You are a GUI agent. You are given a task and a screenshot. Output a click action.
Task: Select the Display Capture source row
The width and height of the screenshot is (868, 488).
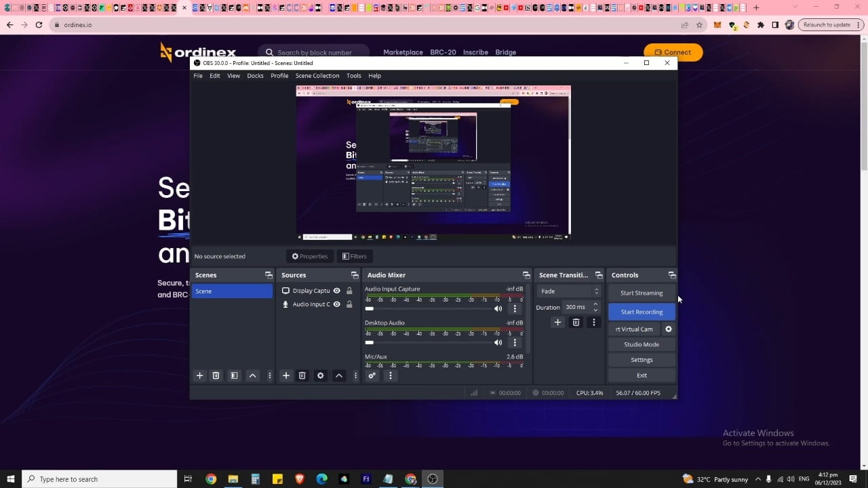tap(317, 291)
